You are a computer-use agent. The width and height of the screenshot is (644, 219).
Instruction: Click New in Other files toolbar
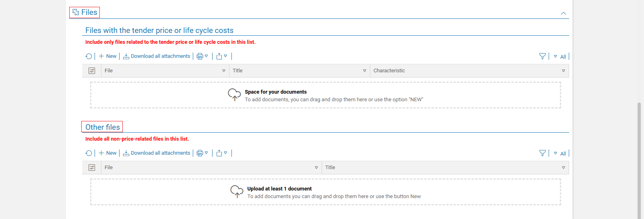[108, 153]
